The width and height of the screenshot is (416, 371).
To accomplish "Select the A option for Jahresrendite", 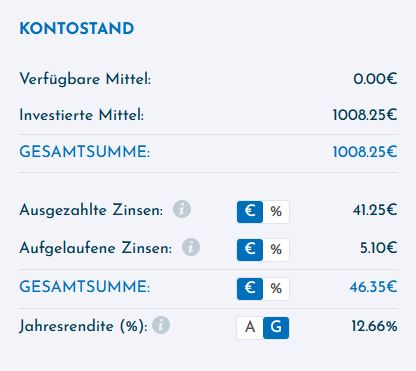I will [x=250, y=328].
